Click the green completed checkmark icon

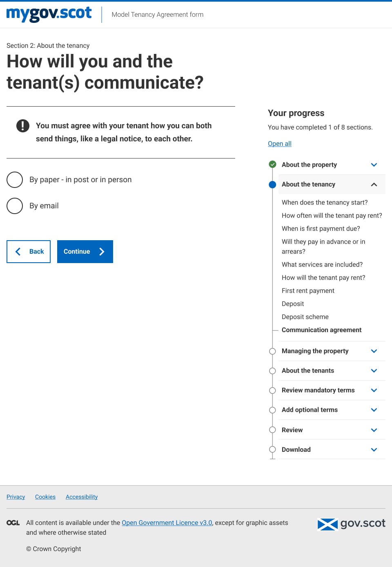[x=272, y=165]
